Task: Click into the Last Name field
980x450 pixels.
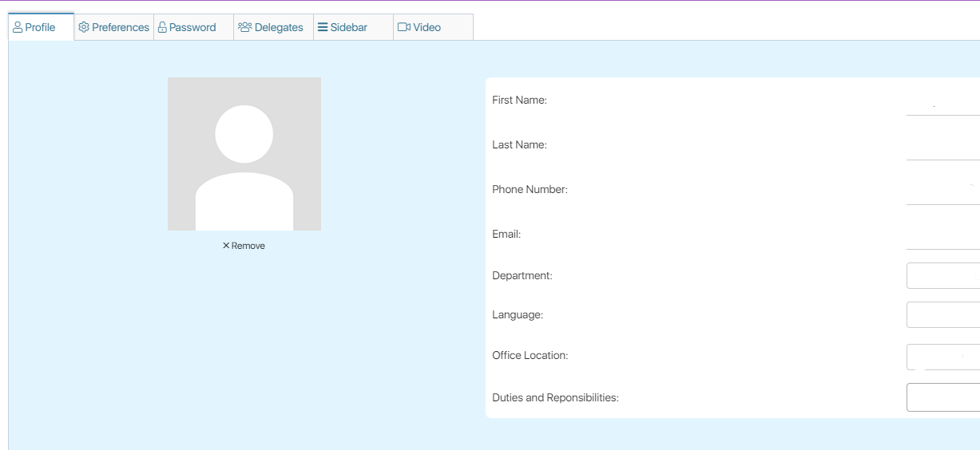Action: tap(942, 148)
